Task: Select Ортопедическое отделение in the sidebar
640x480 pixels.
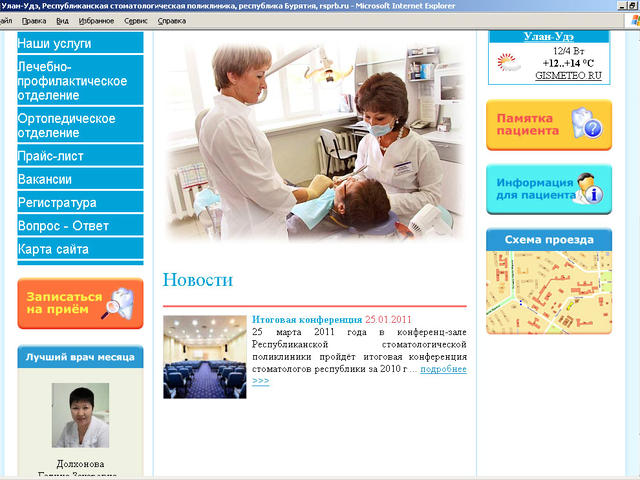Action: [66, 125]
